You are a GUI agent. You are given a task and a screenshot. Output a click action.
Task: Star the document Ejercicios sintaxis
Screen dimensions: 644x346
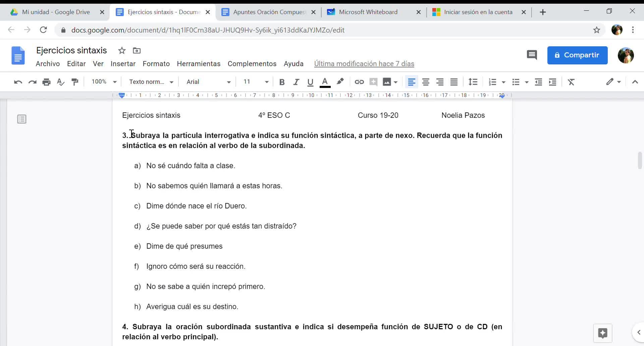pos(122,51)
